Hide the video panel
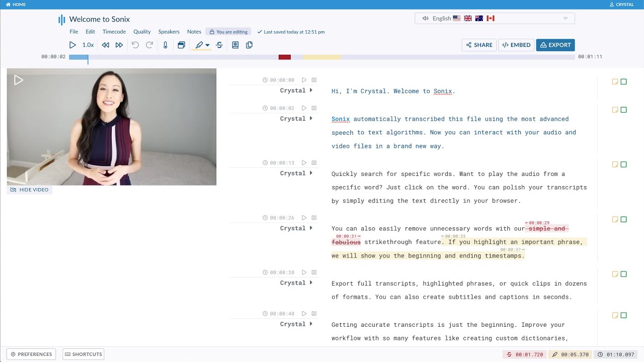This screenshot has height=362, width=644. (x=30, y=190)
